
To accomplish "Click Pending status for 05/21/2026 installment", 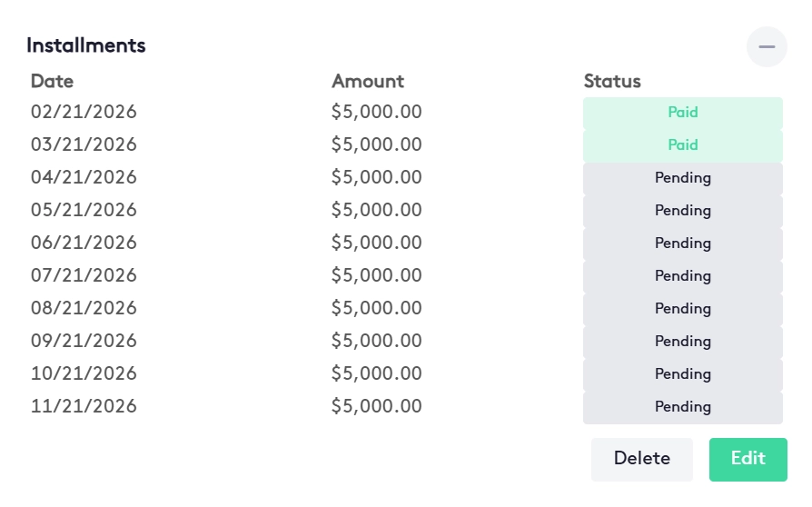I will click(x=682, y=211).
